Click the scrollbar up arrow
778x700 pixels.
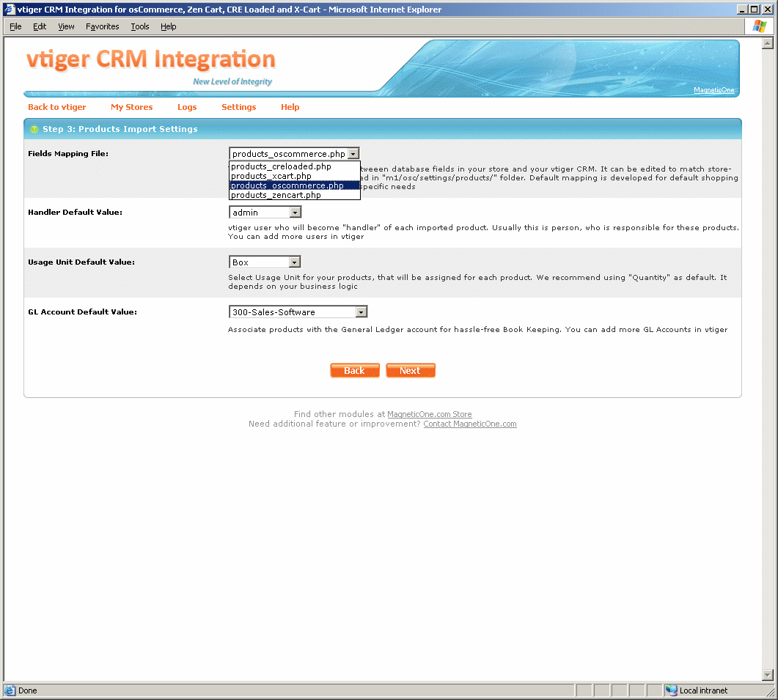(768, 43)
